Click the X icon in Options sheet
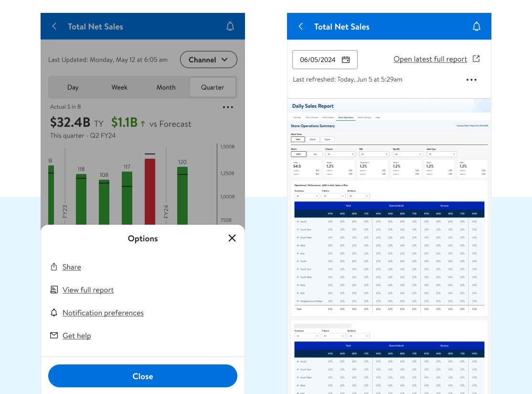Viewport: 532px width, 394px height. pos(232,238)
